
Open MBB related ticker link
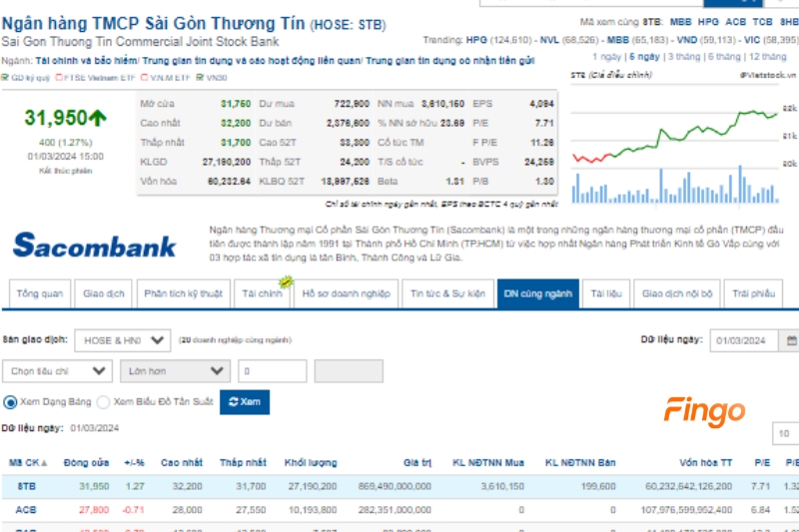point(680,22)
